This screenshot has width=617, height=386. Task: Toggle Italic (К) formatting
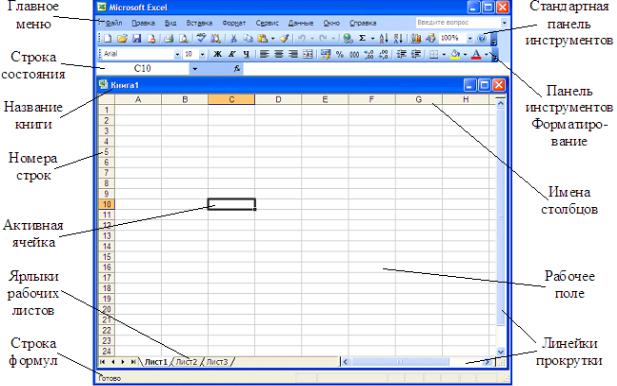[232, 54]
